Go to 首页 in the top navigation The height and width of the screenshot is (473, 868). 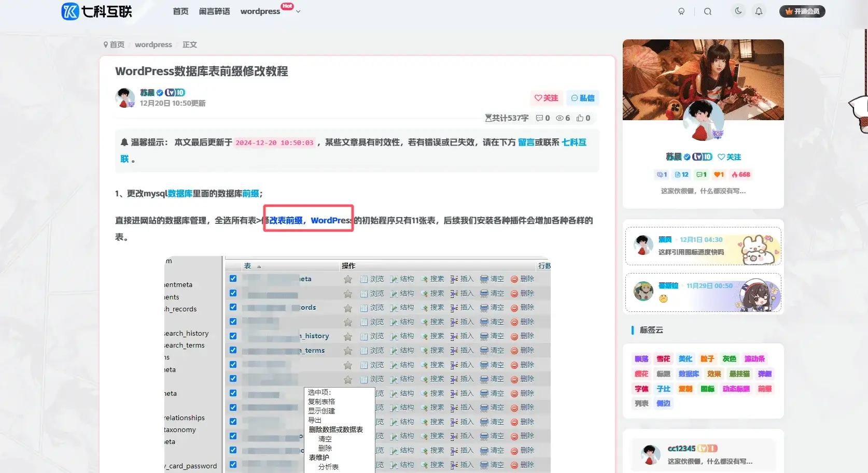[x=180, y=10]
